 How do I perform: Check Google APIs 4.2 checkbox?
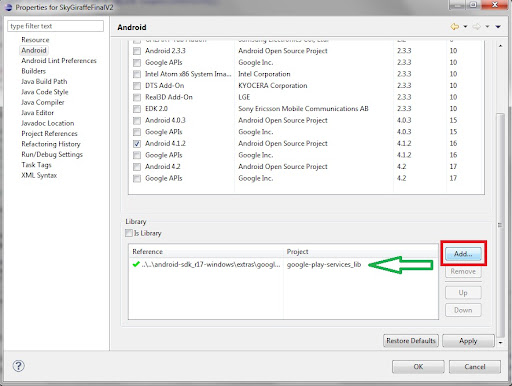137,178
